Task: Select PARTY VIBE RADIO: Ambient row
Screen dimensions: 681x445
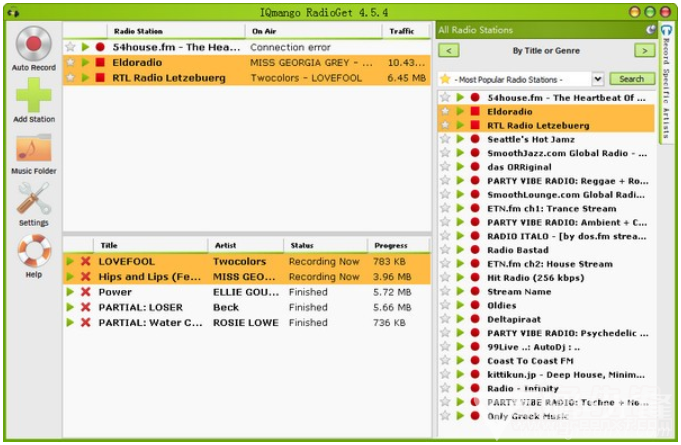Action: click(546, 222)
